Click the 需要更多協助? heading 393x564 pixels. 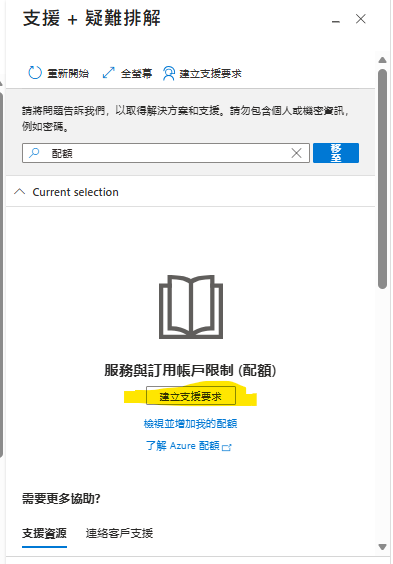[61, 499]
